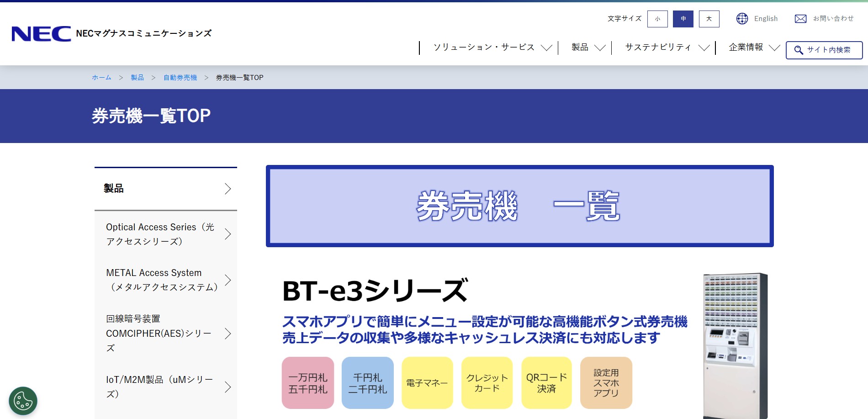Open the 企業情報 menu
The image size is (868, 419).
point(746,47)
